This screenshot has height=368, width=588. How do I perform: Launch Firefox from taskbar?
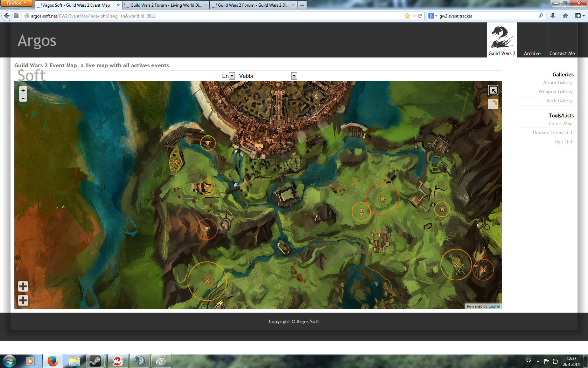(53, 361)
